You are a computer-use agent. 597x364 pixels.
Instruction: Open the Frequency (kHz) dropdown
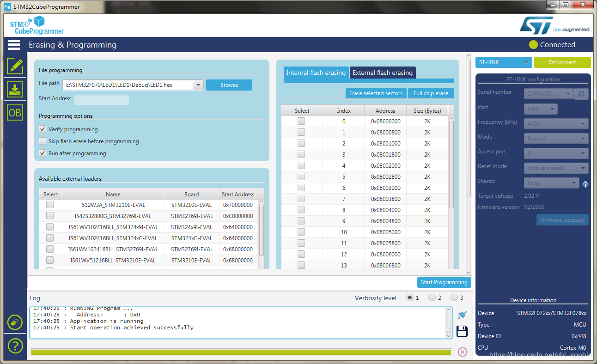click(x=556, y=124)
